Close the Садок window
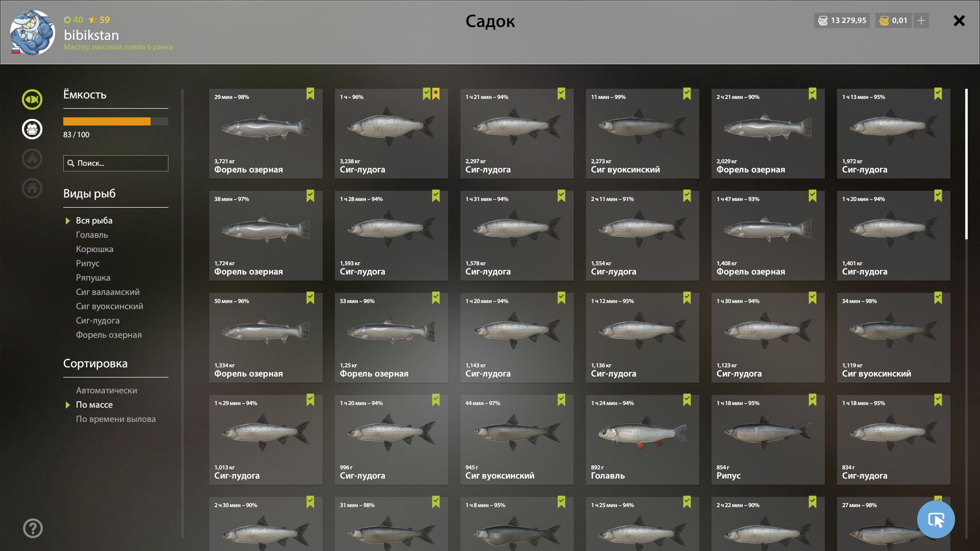This screenshot has width=980, height=551. coord(959,20)
